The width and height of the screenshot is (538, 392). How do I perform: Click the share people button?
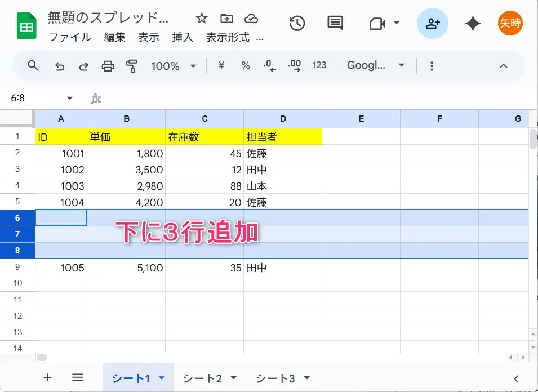point(433,23)
